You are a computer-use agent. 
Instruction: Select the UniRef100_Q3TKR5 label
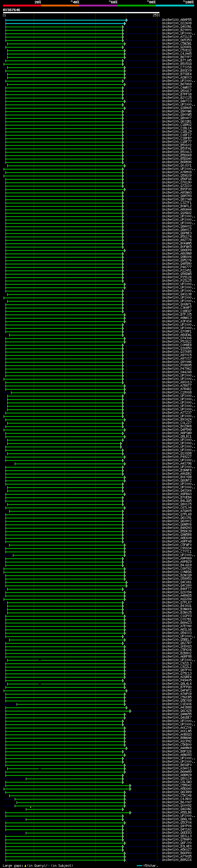(x=177, y=351)
